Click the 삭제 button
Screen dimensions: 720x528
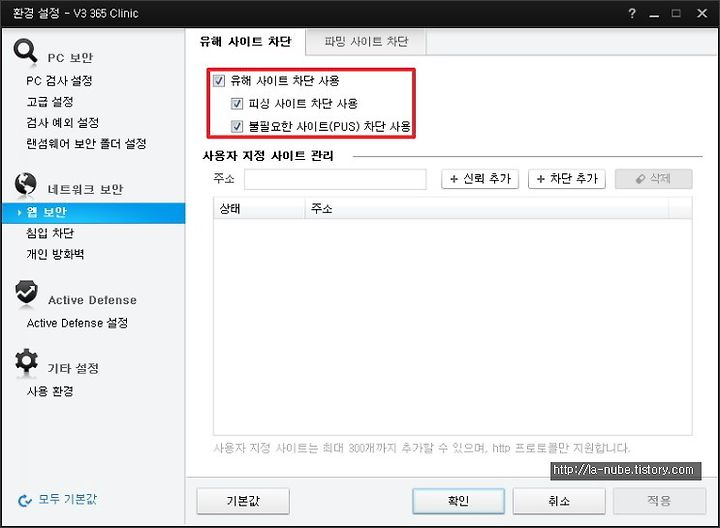click(653, 179)
